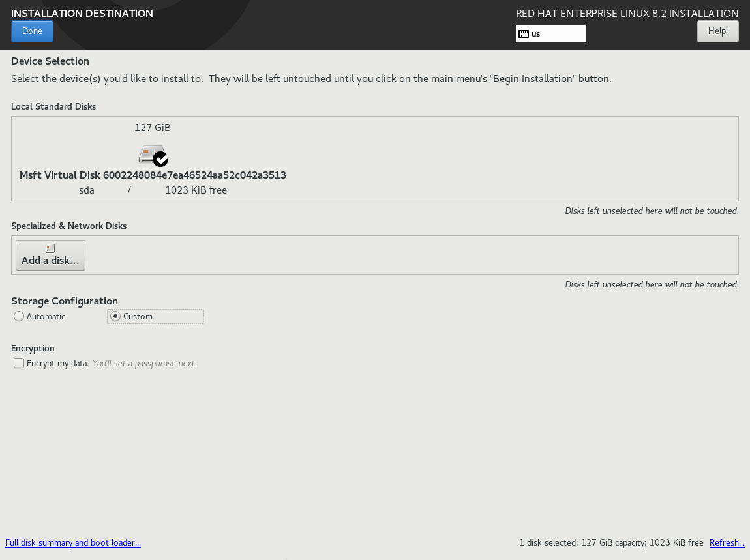Click the You'll set a passphrase next hint
This screenshot has width=750, height=560.
point(144,364)
